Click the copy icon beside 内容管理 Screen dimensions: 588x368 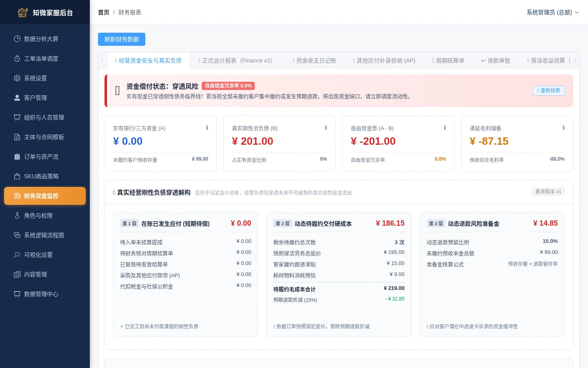pos(17,274)
